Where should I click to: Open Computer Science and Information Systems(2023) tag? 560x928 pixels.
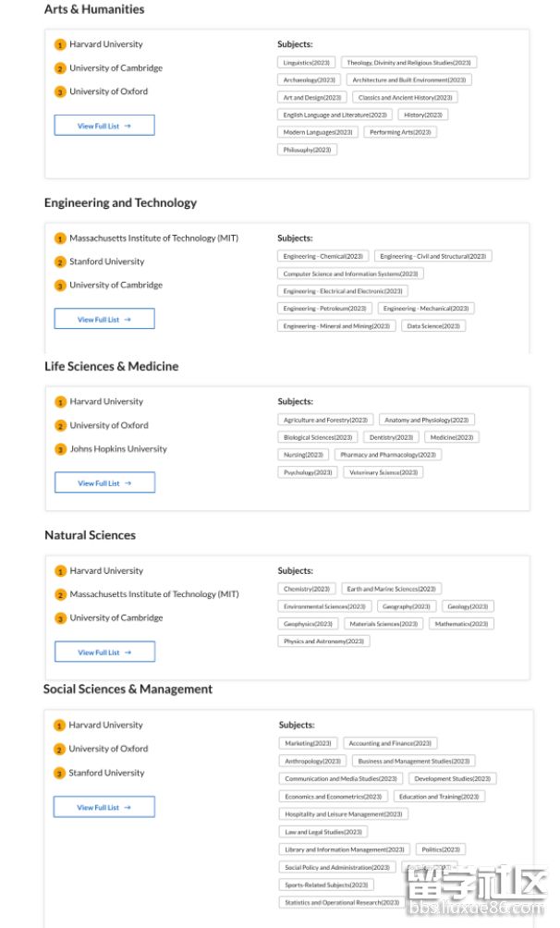click(x=350, y=274)
